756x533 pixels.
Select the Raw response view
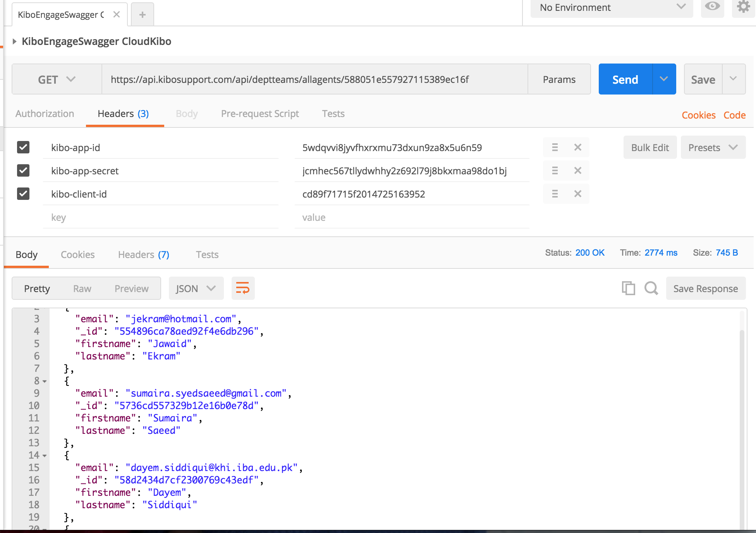point(82,289)
